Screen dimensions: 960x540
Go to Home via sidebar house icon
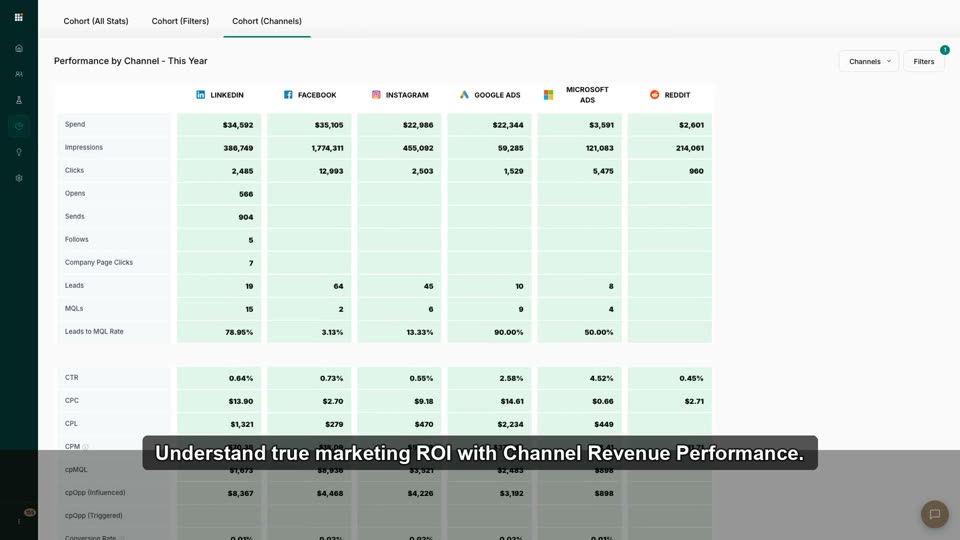click(19, 48)
